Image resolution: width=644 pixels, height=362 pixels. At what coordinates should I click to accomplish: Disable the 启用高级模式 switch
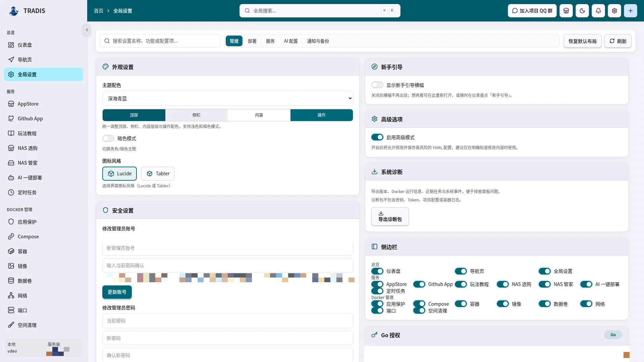point(377,137)
